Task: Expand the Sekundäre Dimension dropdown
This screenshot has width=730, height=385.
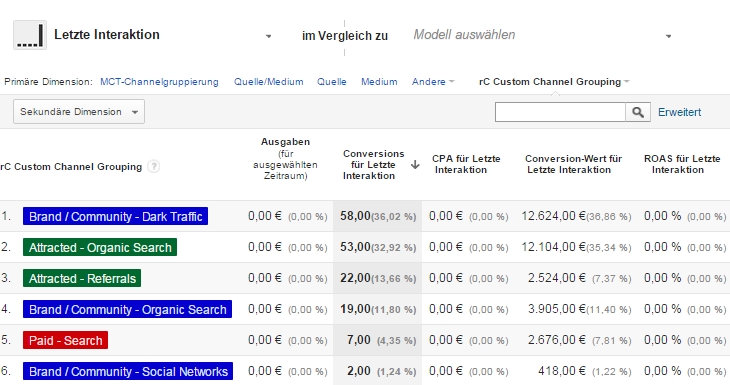Action: click(79, 112)
